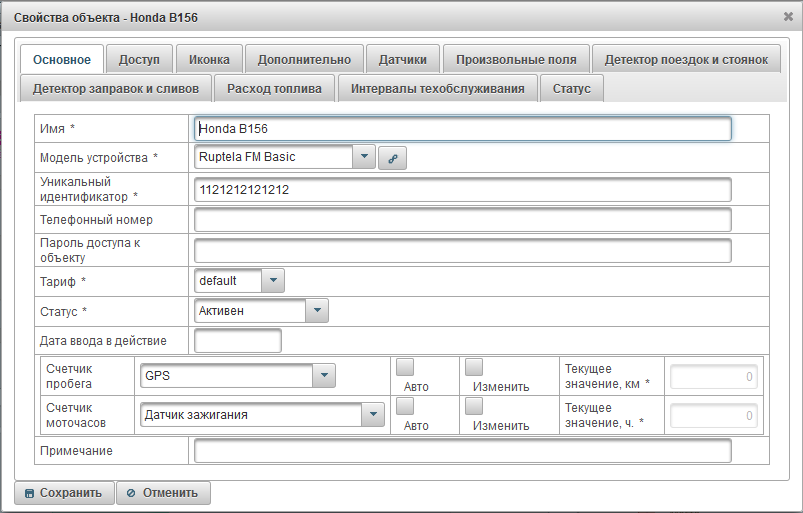Expand the Датчик зажигания dropdown

pyautogui.click(x=373, y=414)
